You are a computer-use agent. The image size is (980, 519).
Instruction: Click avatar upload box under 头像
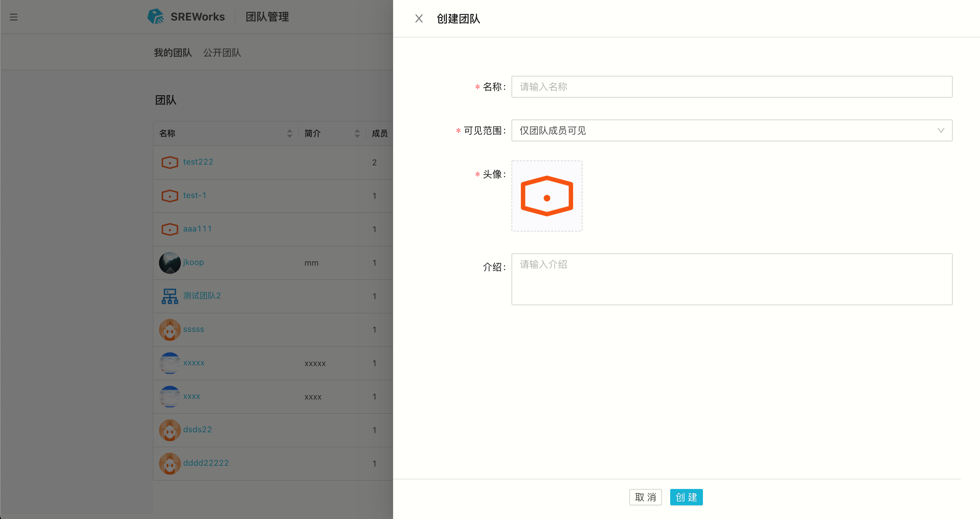pos(547,196)
